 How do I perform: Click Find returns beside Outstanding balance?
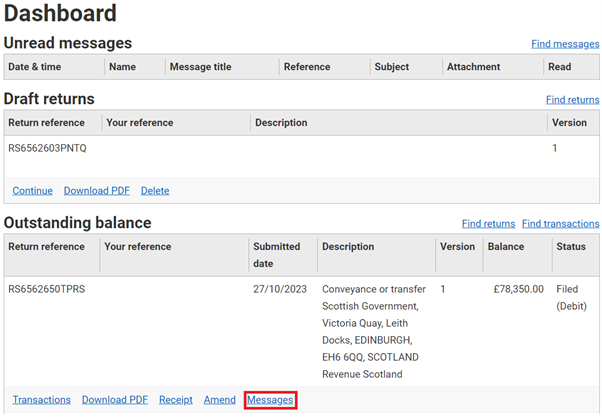488,223
